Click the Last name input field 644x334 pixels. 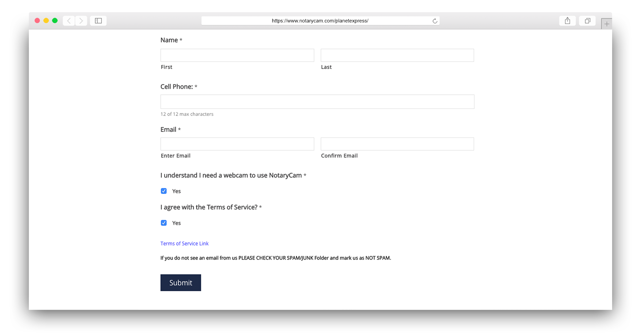tap(397, 55)
